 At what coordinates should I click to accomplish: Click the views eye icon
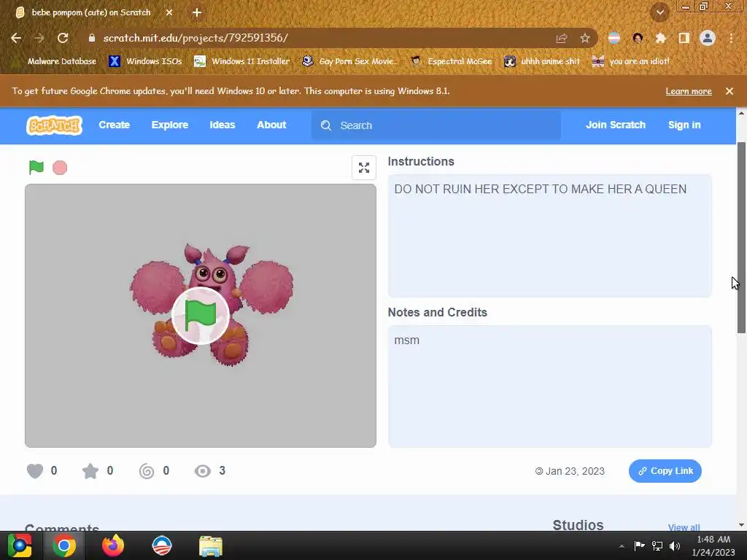pyautogui.click(x=203, y=471)
